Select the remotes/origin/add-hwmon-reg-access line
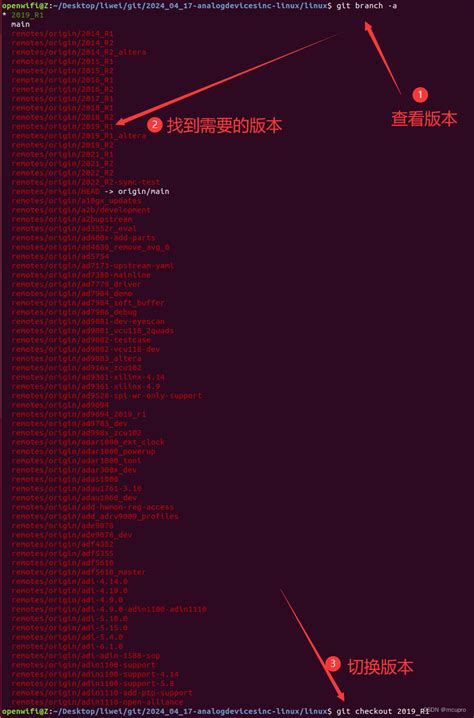 93,507
